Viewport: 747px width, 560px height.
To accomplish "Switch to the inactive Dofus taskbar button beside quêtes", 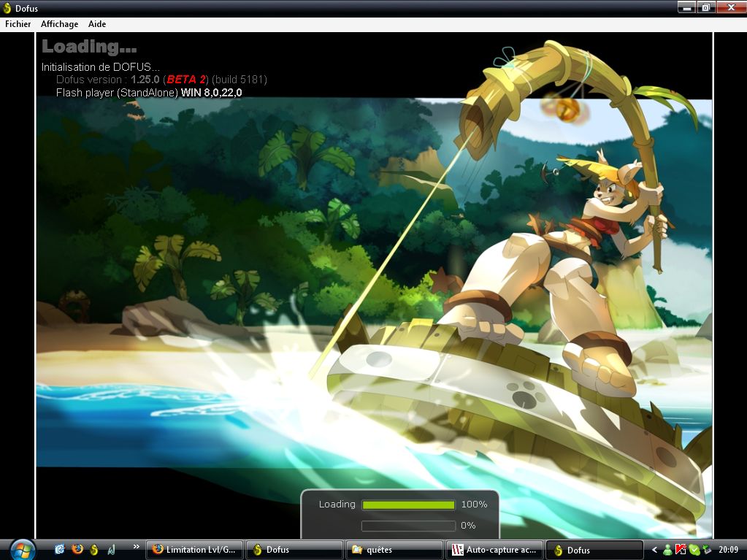I will 294,550.
